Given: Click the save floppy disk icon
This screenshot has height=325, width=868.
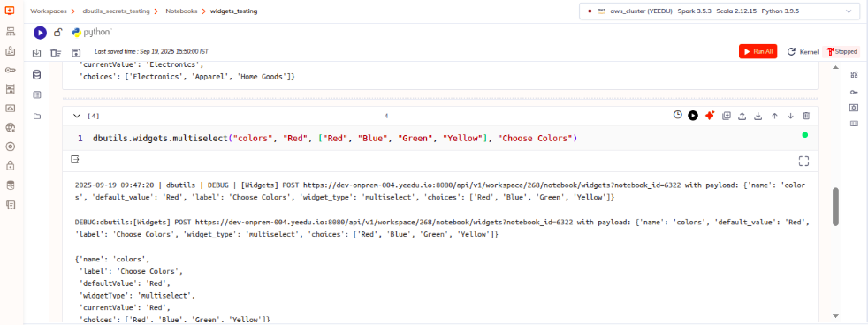Looking at the screenshot, I should click(76, 52).
